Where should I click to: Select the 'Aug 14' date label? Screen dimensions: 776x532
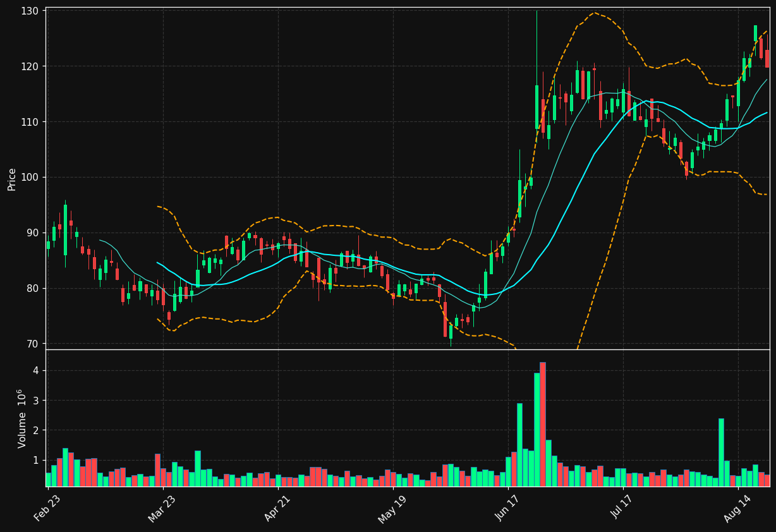pyautogui.click(x=737, y=507)
